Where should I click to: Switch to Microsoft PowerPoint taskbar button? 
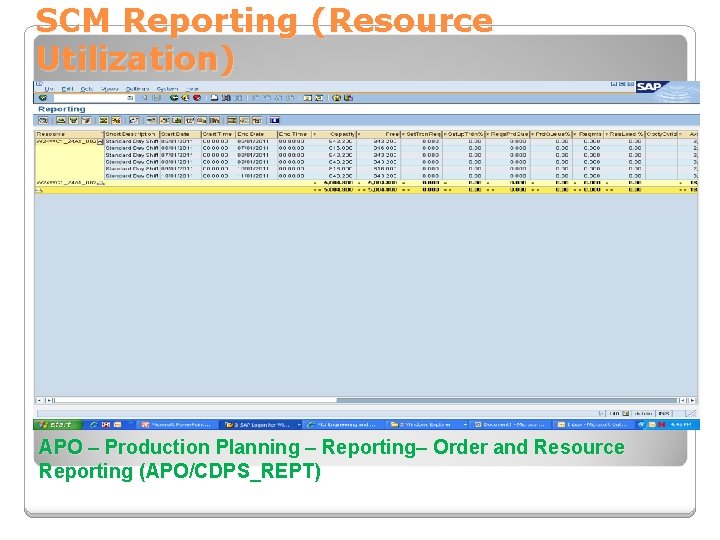pyautogui.click(x=178, y=425)
